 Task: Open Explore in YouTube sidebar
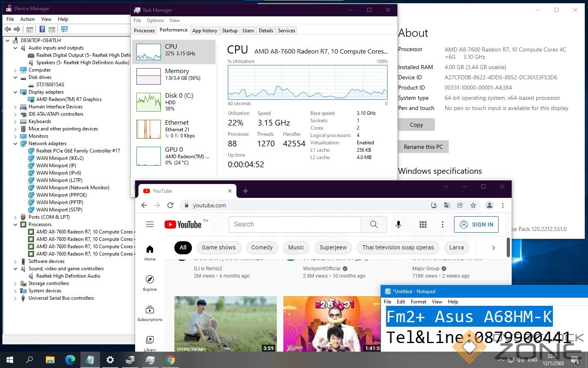(150, 283)
